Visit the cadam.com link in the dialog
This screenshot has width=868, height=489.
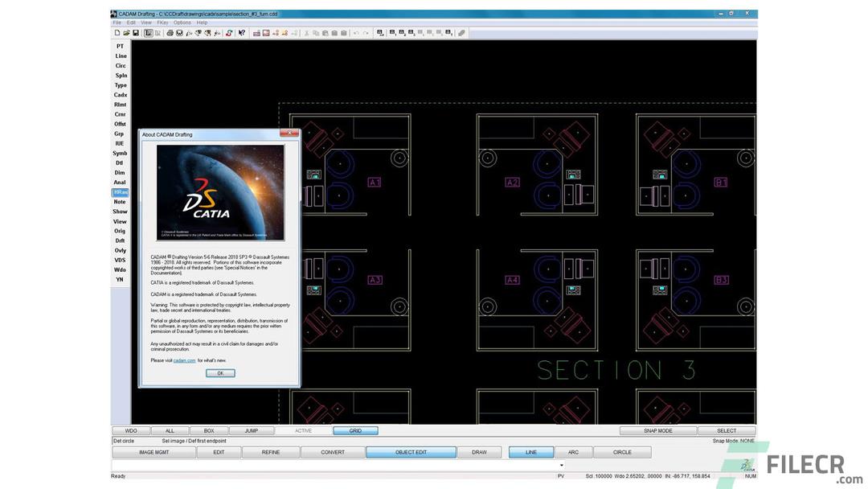point(184,360)
